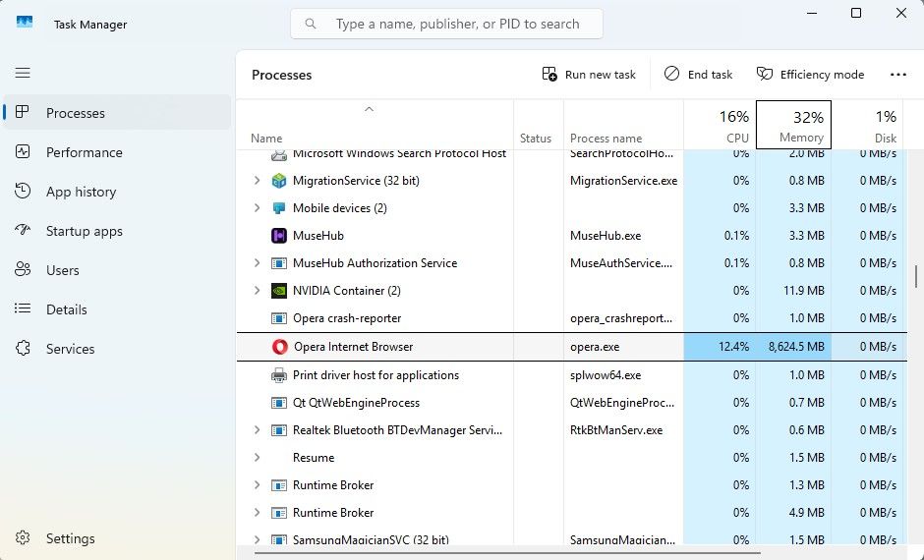The image size is (924, 560).
Task: Expand MuseHub Authorization Service row
Action: [257, 263]
